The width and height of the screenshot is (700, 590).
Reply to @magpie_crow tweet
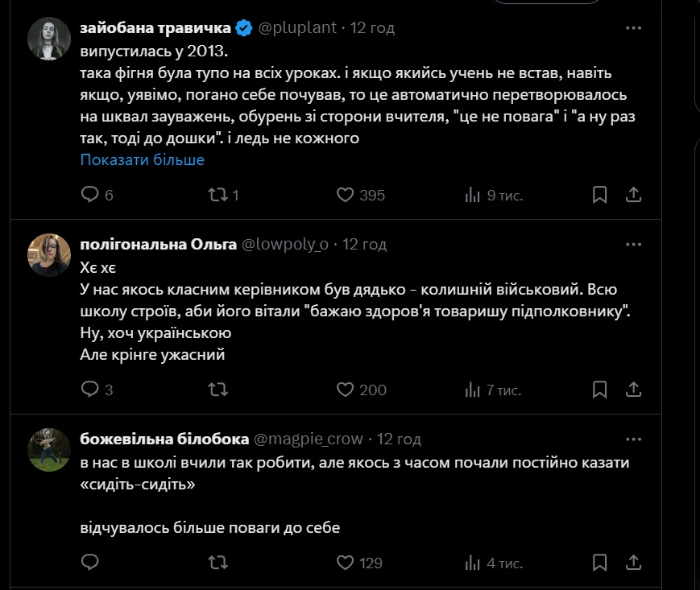point(90,562)
